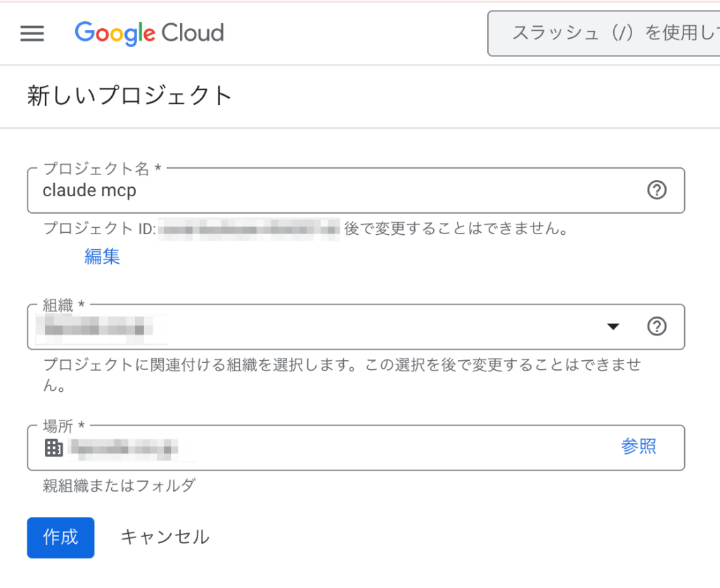Focus the slash search box

[x=603, y=33]
